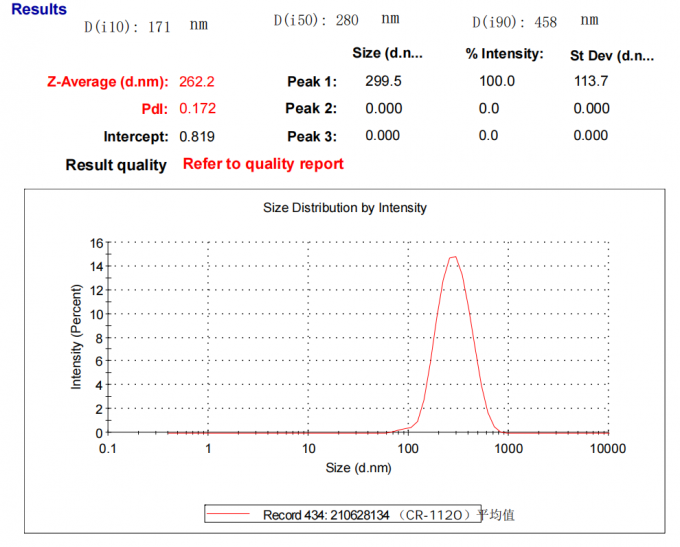This screenshot has height=547, width=680.
Task: Click Peak 1 St Dev value 113.7
Action: [591, 81]
